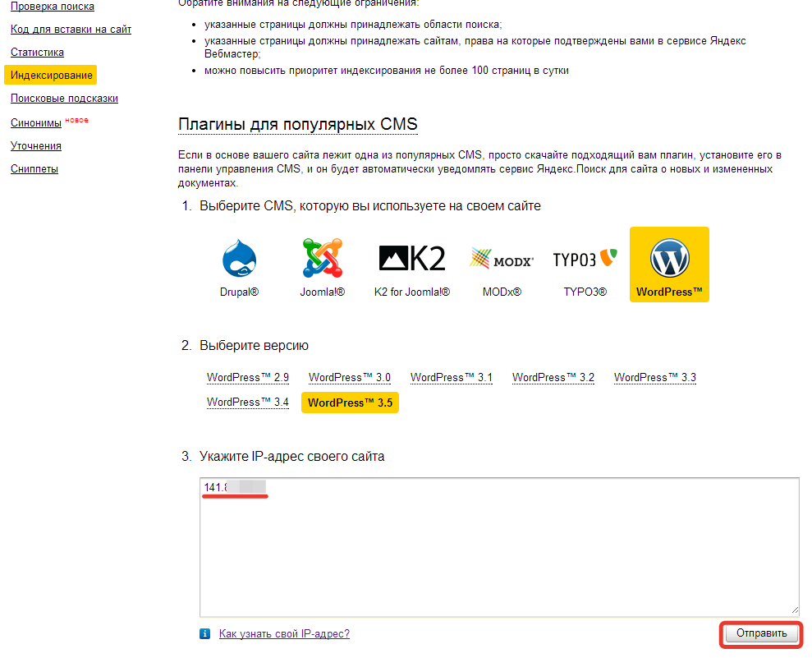Navigate to the 'Уточнения' section
This screenshot has height=658, width=812.
36,146
